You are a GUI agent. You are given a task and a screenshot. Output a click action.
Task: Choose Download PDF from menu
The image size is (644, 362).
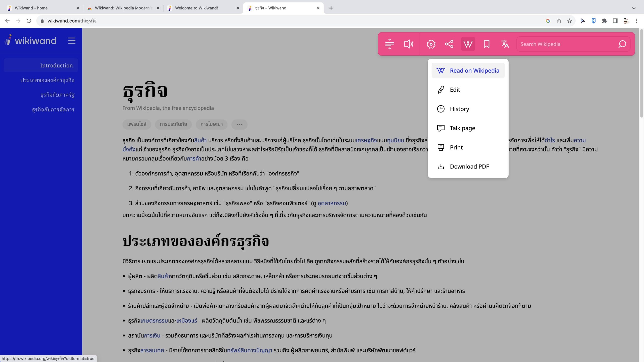point(469,167)
